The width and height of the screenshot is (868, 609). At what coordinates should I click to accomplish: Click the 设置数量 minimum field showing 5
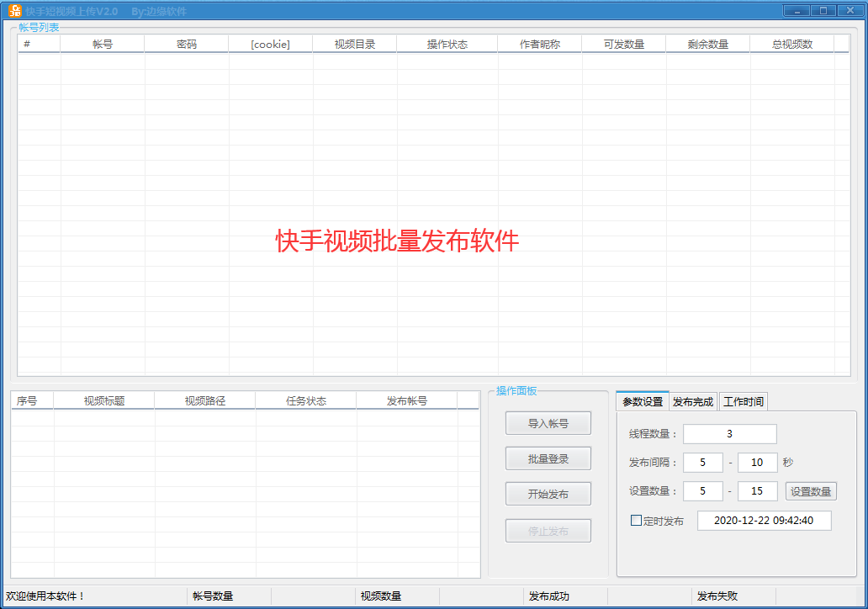[x=702, y=491]
